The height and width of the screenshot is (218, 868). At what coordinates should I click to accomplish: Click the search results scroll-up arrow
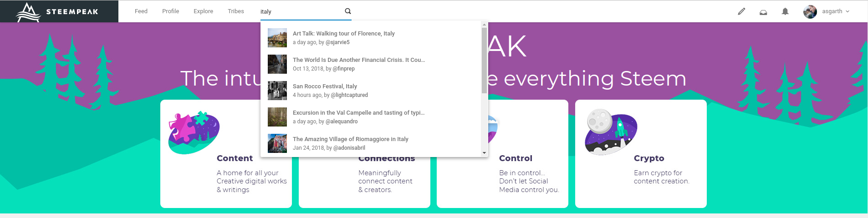[x=484, y=25]
